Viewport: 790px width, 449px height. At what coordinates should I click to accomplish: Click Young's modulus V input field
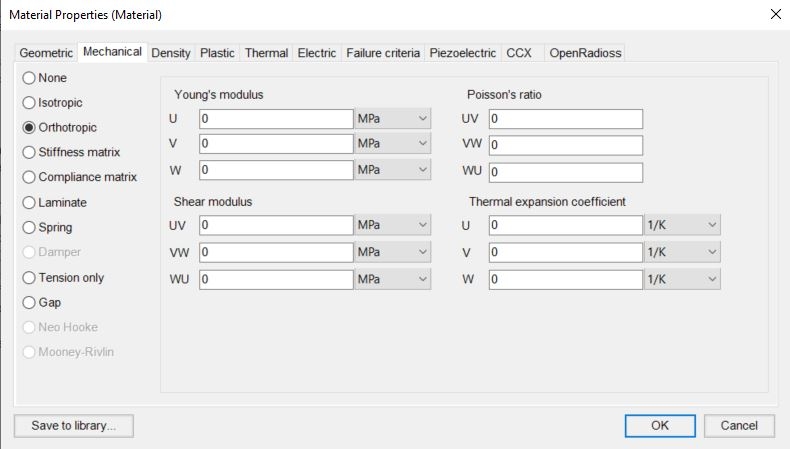pyautogui.click(x=275, y=145)
